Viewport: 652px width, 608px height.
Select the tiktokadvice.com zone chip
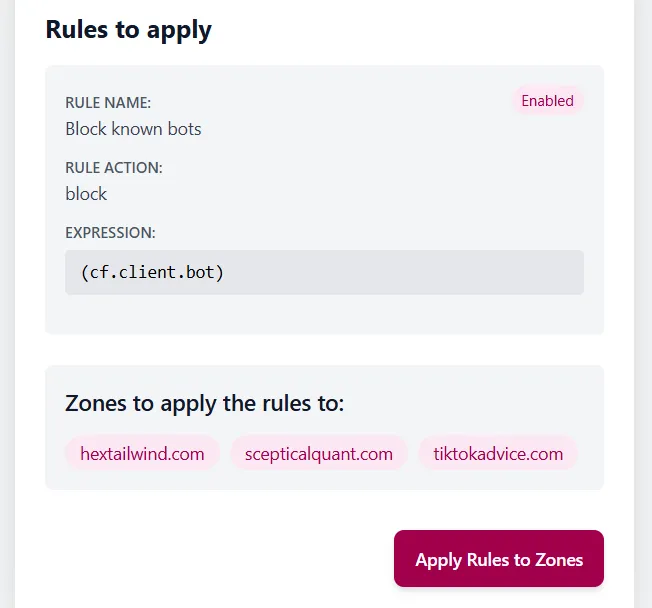pyautogui.click(x=498, y=453)
